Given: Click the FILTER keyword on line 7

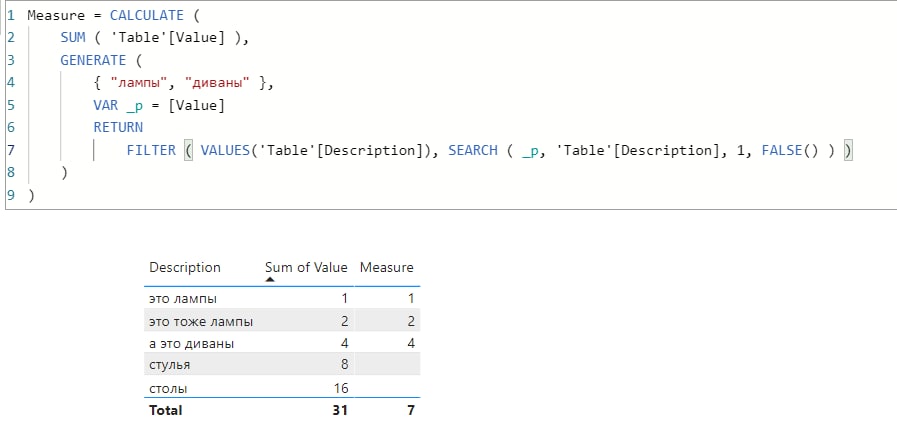Looking at the screenshot, I should pos(151,150).
